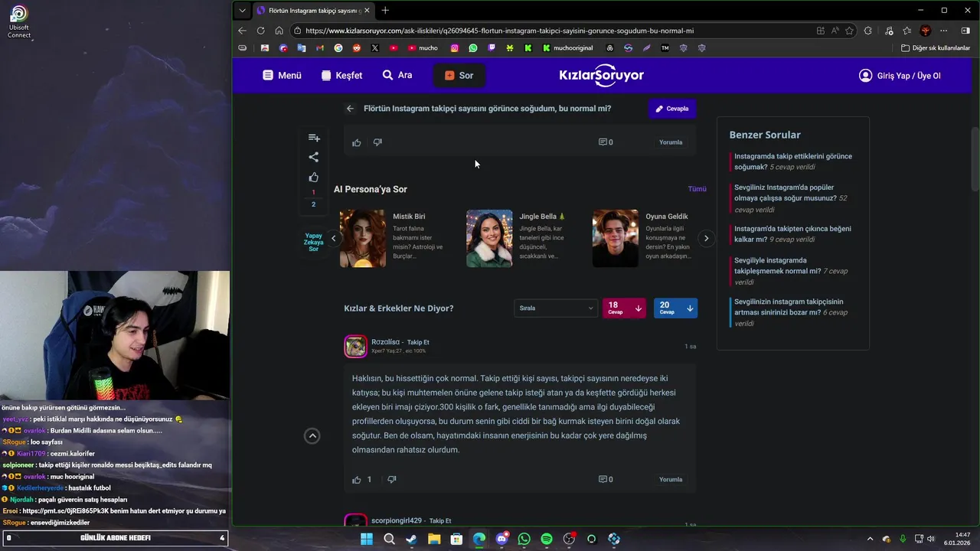Open Ubisoft Connect desktop icon
Image resolution: width=980 pixels, height=551 pixels.
[x=19, y=22]
